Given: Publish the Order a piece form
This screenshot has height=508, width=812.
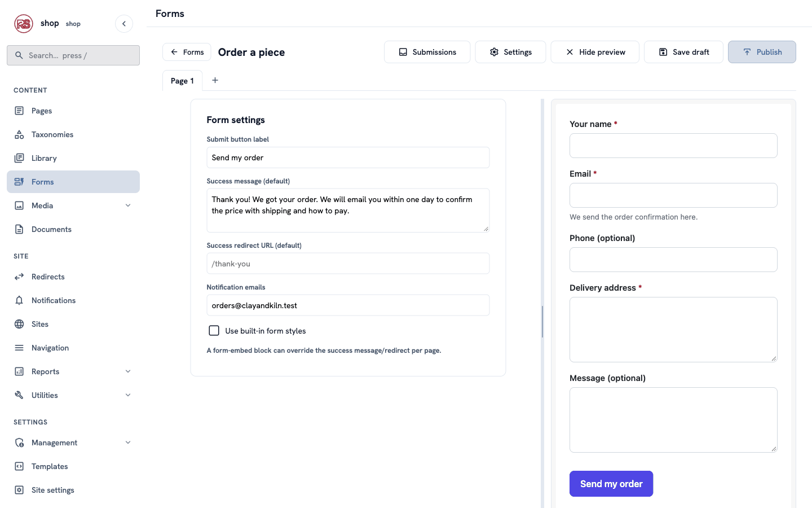Looking at the screenshot, I should [762, 52].
